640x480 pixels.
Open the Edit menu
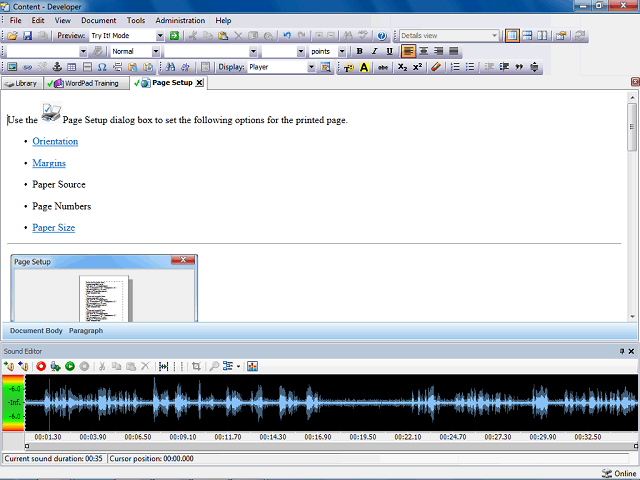point(38,20)
